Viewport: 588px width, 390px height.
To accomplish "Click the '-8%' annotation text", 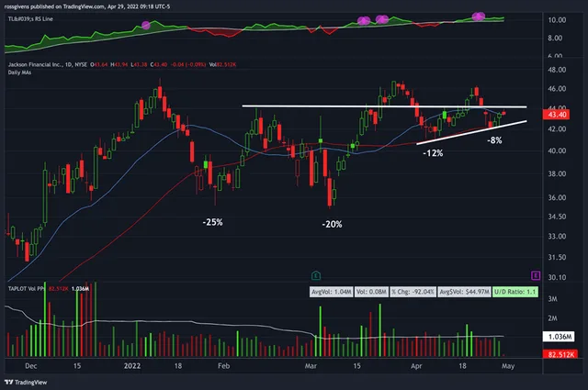I will (494, 140).
